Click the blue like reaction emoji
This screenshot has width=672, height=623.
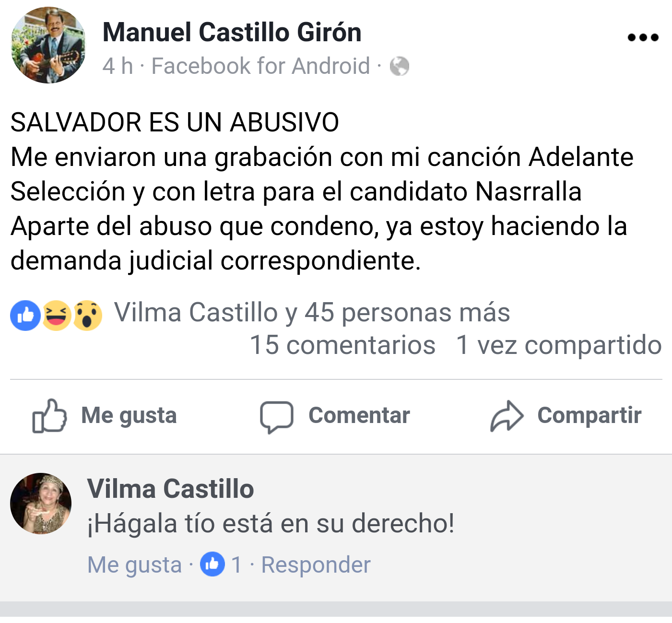(x=26, y=315)
